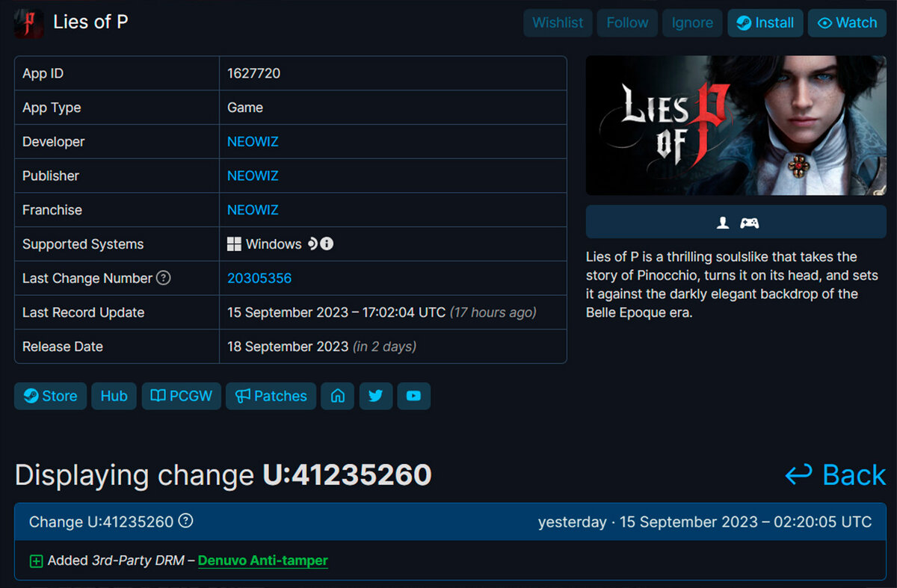Screen dimensions: 897x588
Task: Select the Lies of P page title
Action: (90, 22)
